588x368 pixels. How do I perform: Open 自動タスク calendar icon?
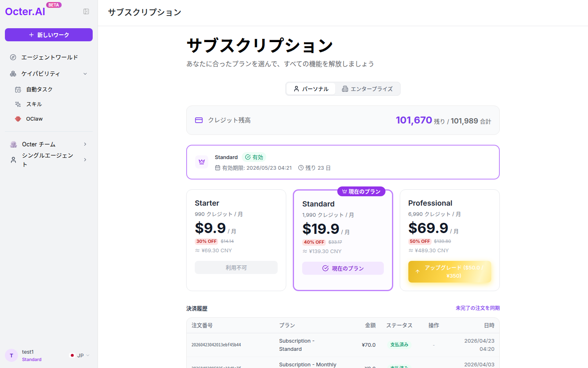click(x=18, y=90)
